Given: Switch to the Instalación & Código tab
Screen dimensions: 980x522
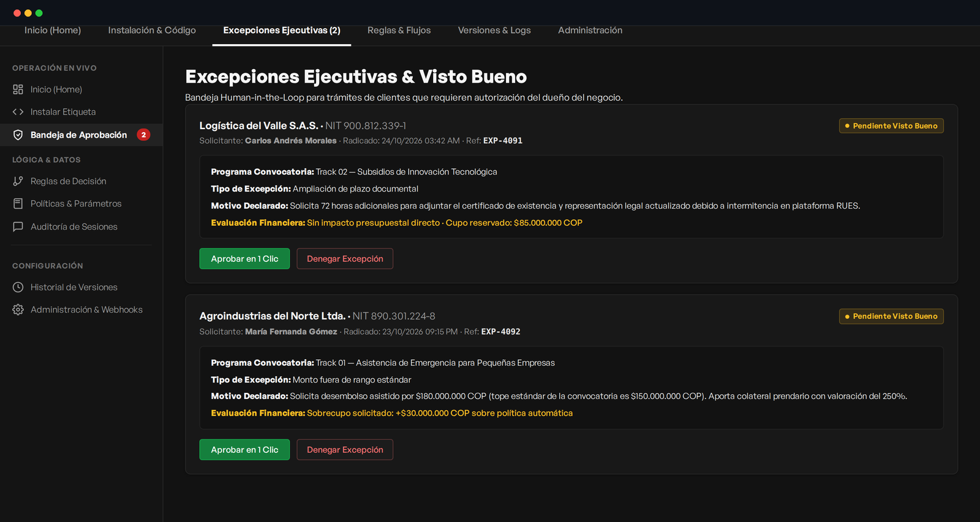Looking at the screenshot, I should point(152,30).
